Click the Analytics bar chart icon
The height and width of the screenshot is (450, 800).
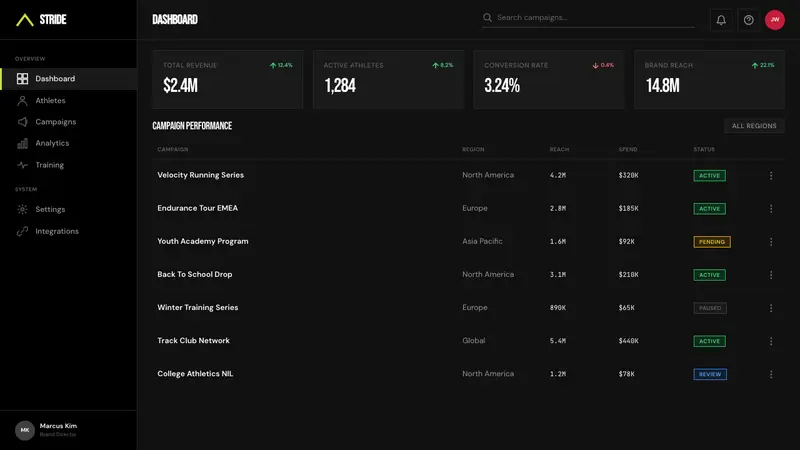(22, 143)
